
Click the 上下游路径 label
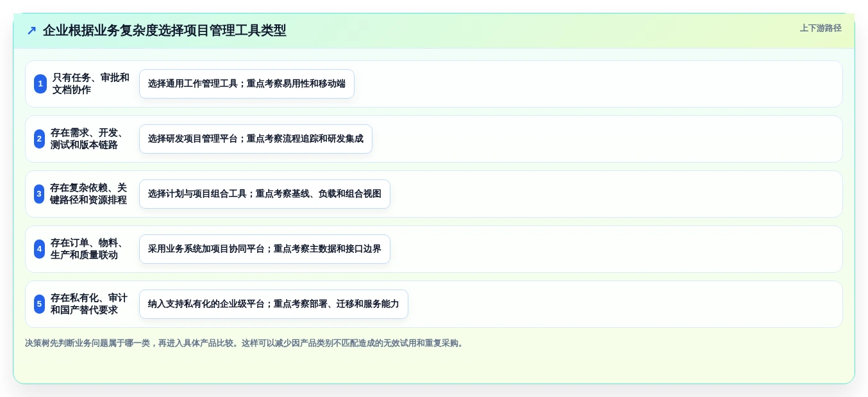821,28
